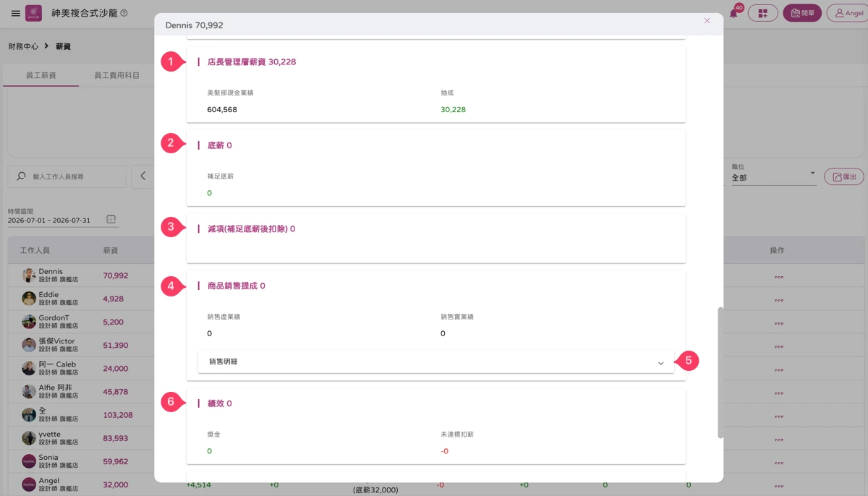This screenshot has height=496, width=868.
Task: Click the 輸入工作人員搜尋 search field
Action: (x=67, y=176)
